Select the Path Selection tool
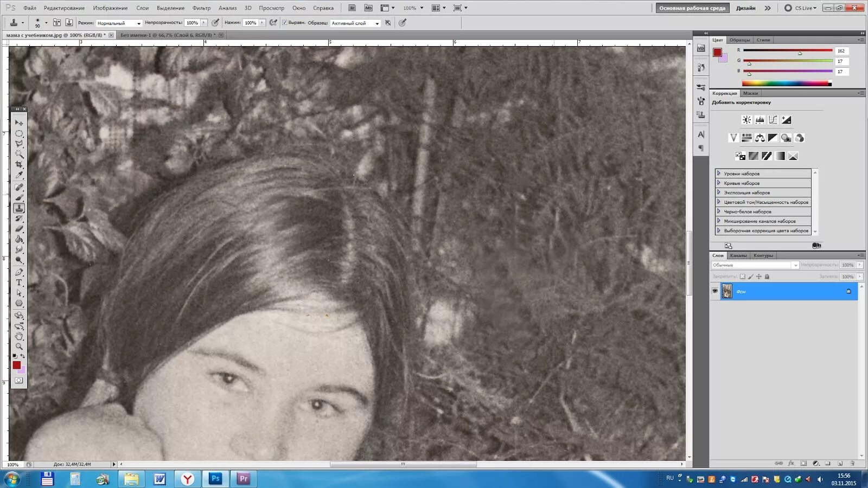 coord(19,293)
